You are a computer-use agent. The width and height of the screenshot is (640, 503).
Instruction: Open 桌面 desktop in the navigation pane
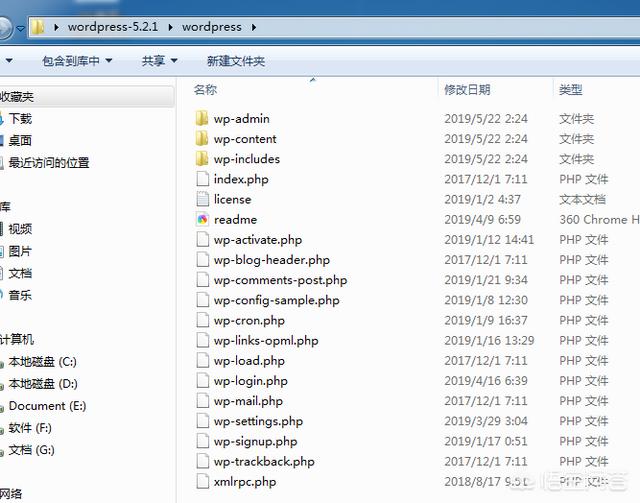tap(20, 141)
